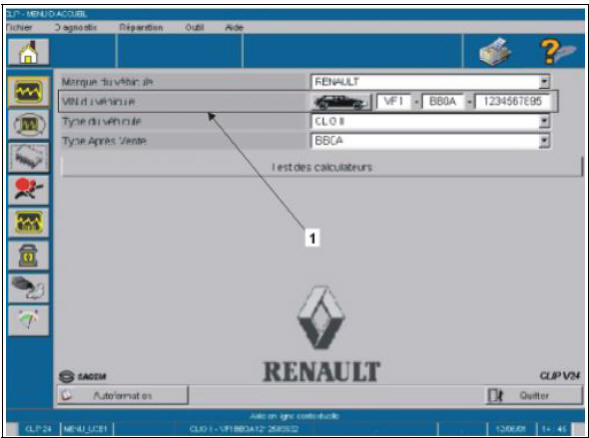Click the black car image button

tap(341, 102)
